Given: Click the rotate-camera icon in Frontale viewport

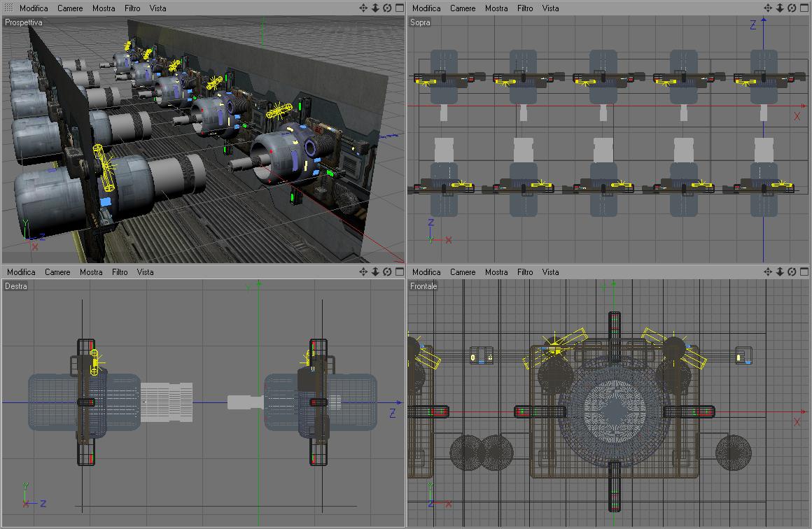Looking at the screenshot, I should pos(792,271).
